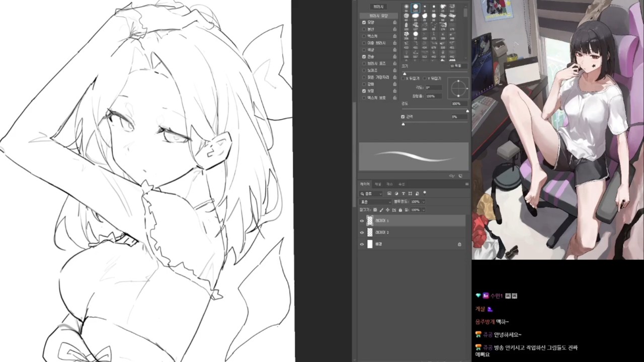
Task: Click the 경도 hardness slider
Action: pos(435,110)
